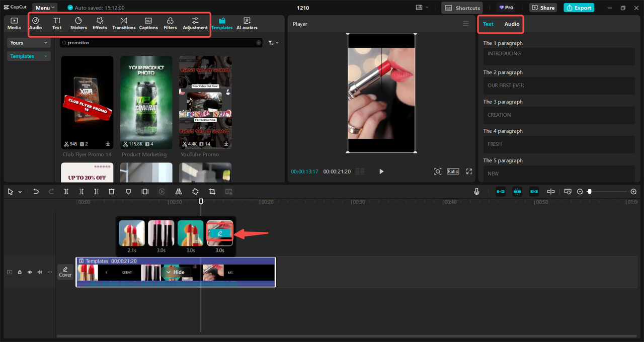Image resolution: width=644 pixels, height=342 pixels.
Task: Click the Export button
Action: (x=579, y=8)
